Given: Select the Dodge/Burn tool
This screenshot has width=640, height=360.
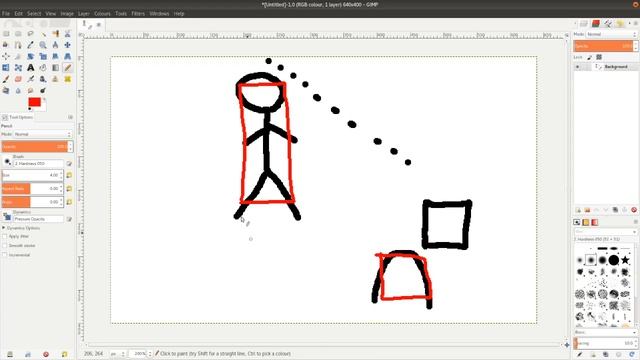Looking at the screenshot, I should point(43,90).
